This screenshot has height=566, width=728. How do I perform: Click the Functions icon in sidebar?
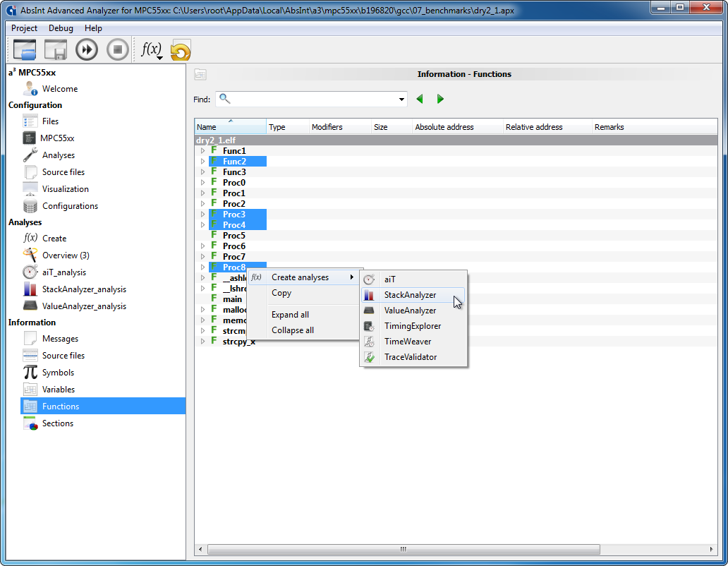coord(30,406)
